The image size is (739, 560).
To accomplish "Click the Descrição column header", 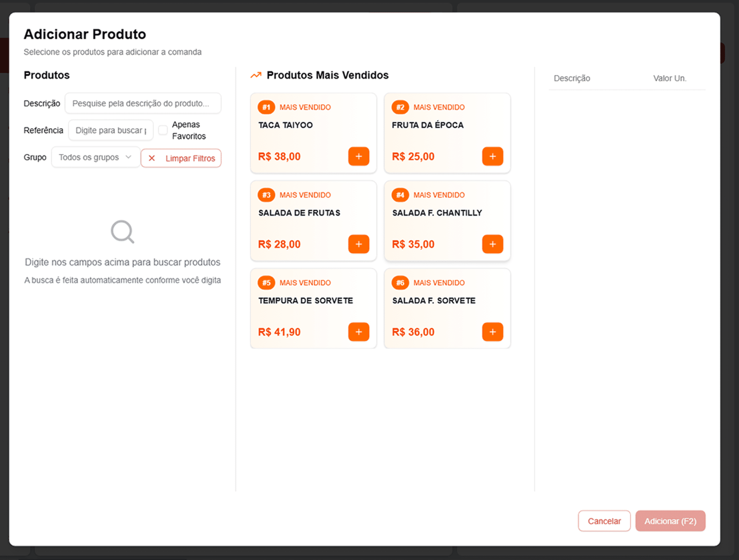I will [572, 78].
